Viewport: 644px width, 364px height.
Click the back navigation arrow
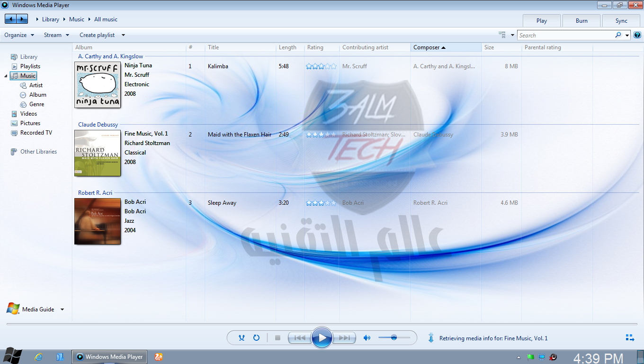click(10, 19)
